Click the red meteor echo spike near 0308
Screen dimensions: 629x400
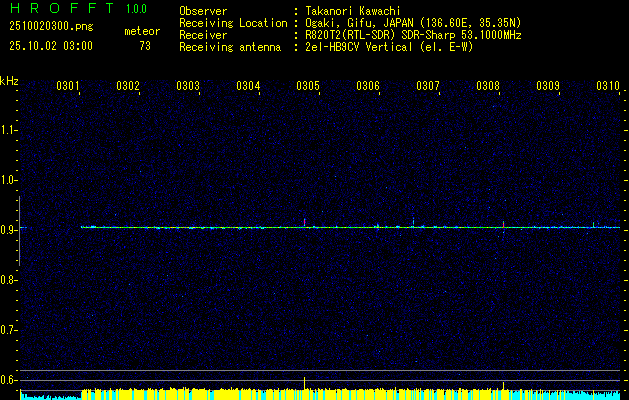click(503, 225)
